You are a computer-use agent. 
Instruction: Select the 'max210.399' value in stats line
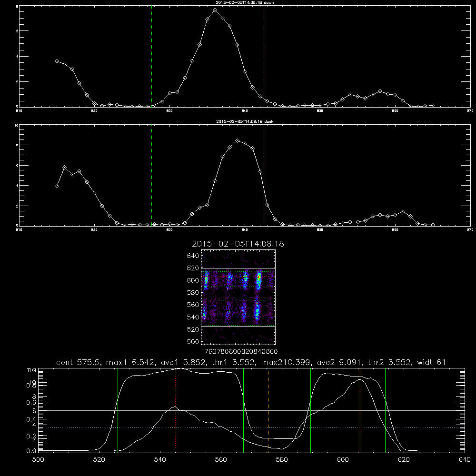pyautogui.click(x=286, y=362)
